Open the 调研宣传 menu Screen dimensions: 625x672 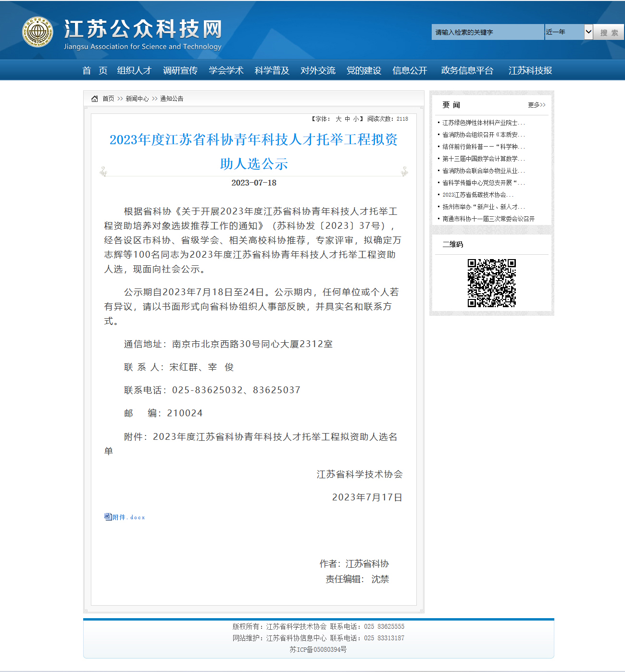point(180,71)
